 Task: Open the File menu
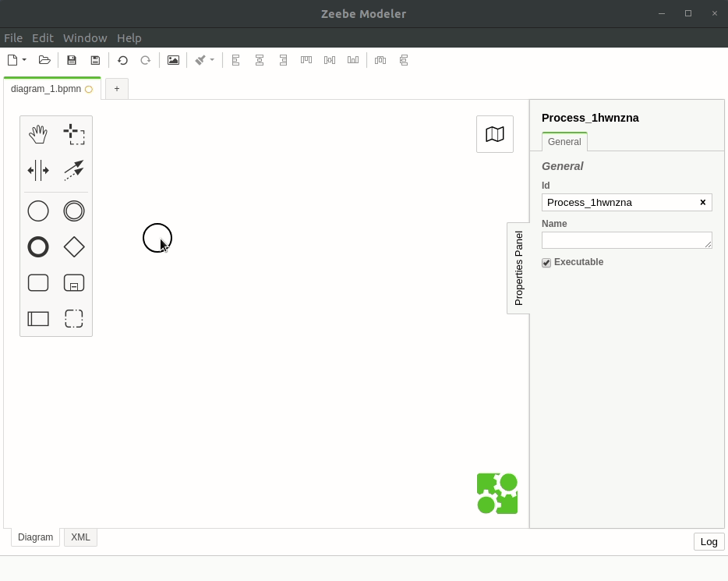[13, 38]
